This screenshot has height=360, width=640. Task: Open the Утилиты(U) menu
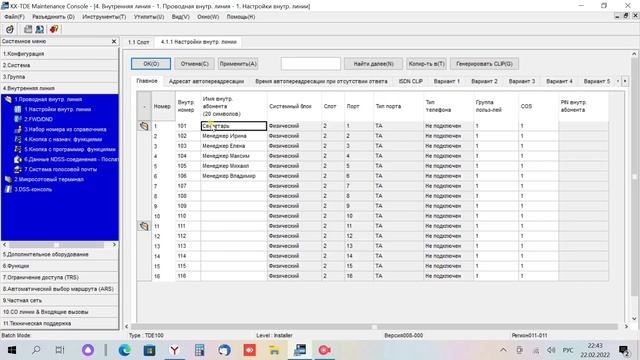(x=149, y=17)
